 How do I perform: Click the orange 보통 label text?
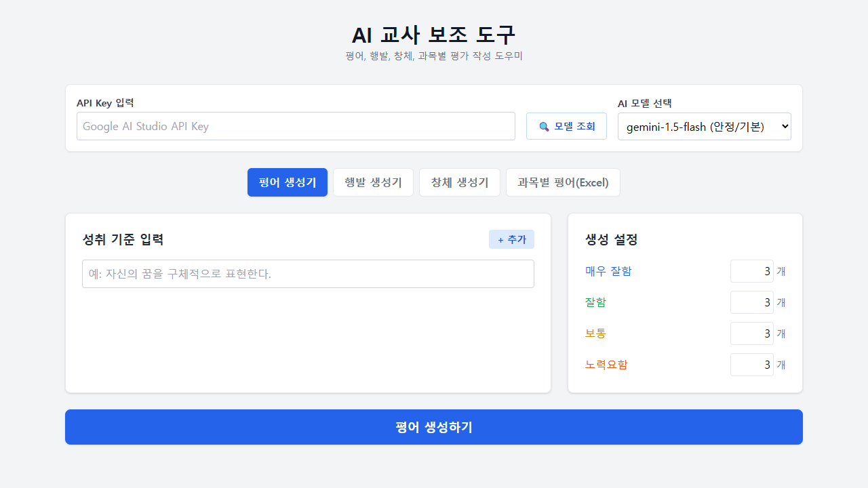(x=595, y=333)
